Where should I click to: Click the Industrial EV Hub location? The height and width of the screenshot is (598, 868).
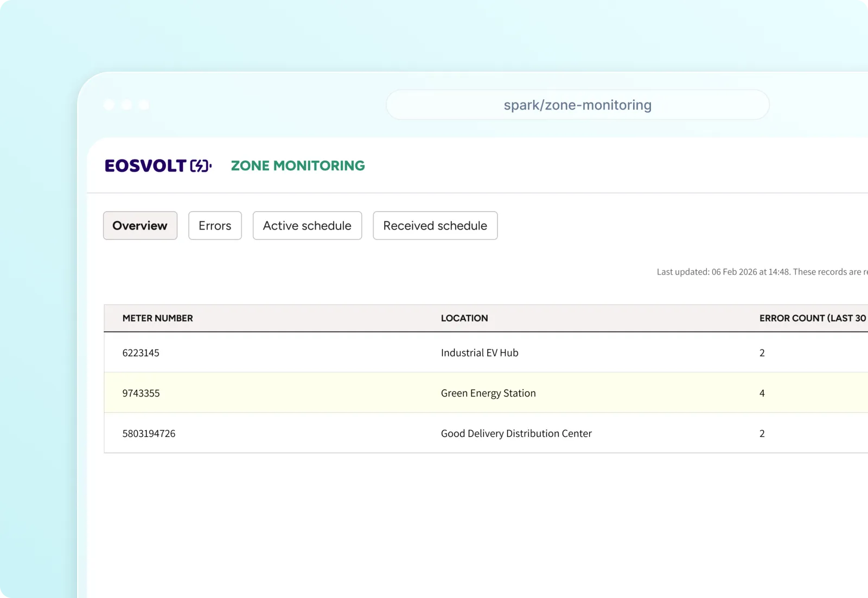(x=480, y=353)
